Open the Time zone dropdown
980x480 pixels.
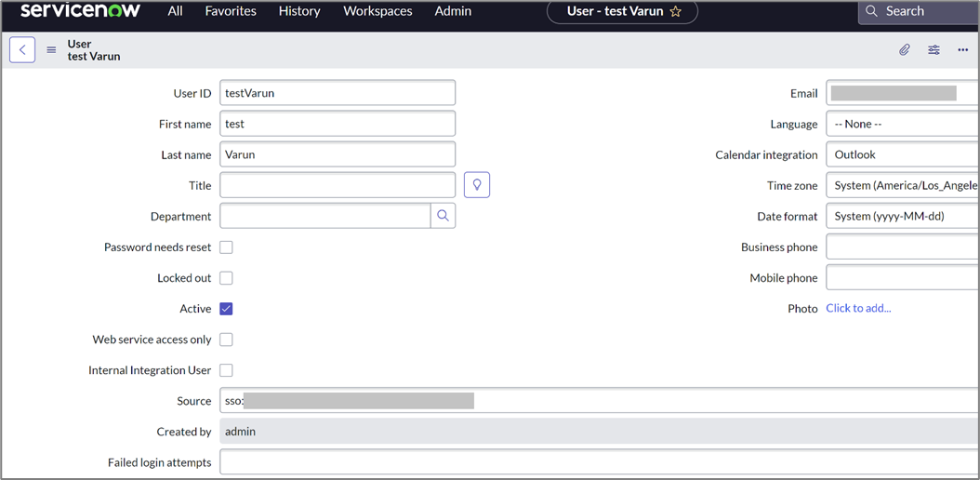pos(902,185)
